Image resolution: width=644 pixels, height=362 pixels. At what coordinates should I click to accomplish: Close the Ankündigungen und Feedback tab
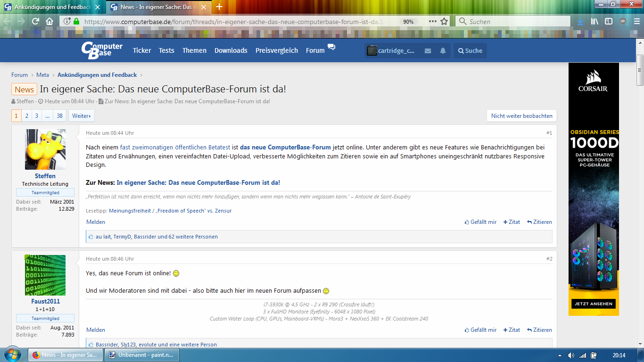pos(98,7)
